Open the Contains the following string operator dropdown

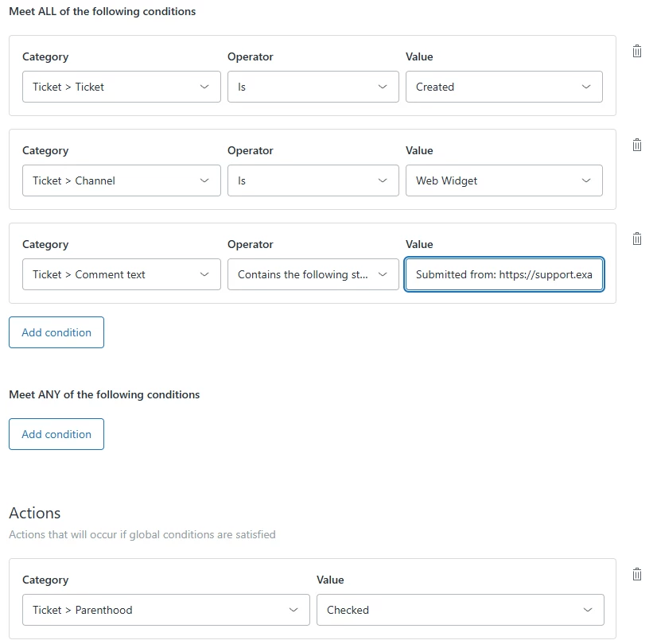[313, 274]
